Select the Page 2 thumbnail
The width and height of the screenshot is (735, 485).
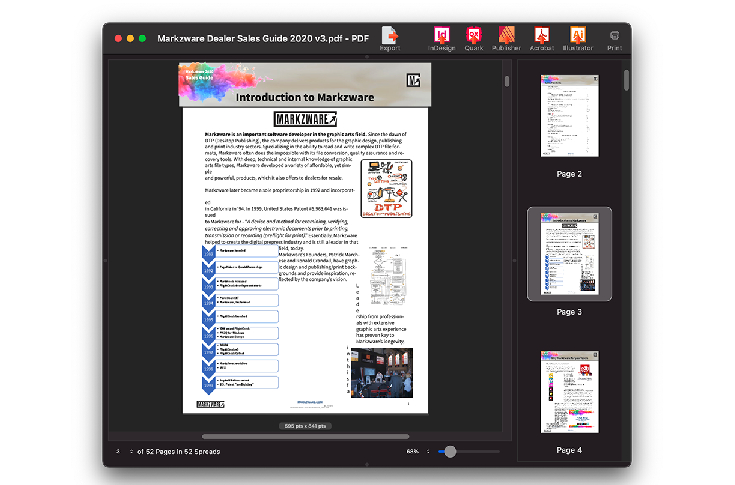coord(570,116)
